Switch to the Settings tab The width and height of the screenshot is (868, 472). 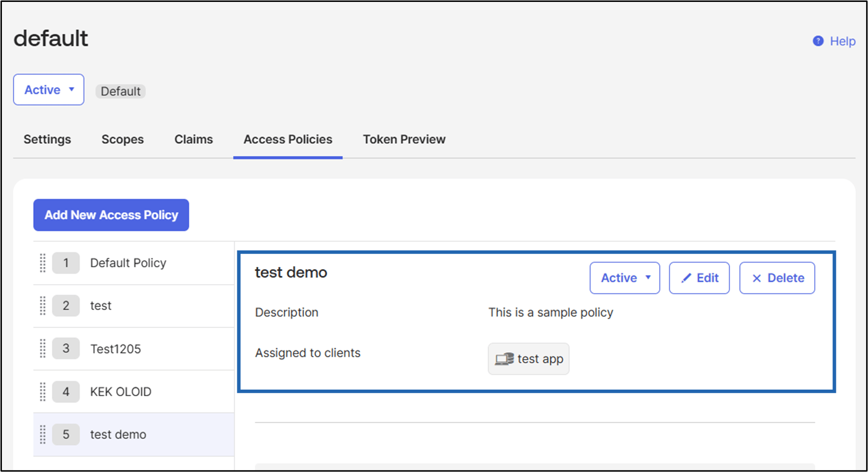click(47, 139)
